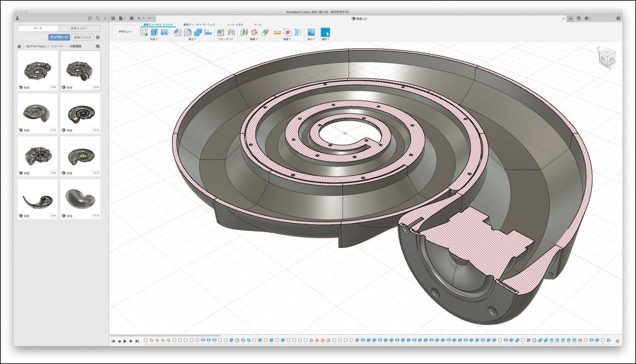Select the Interference check icon
636x364 pixels.
(x=288, y=32)
